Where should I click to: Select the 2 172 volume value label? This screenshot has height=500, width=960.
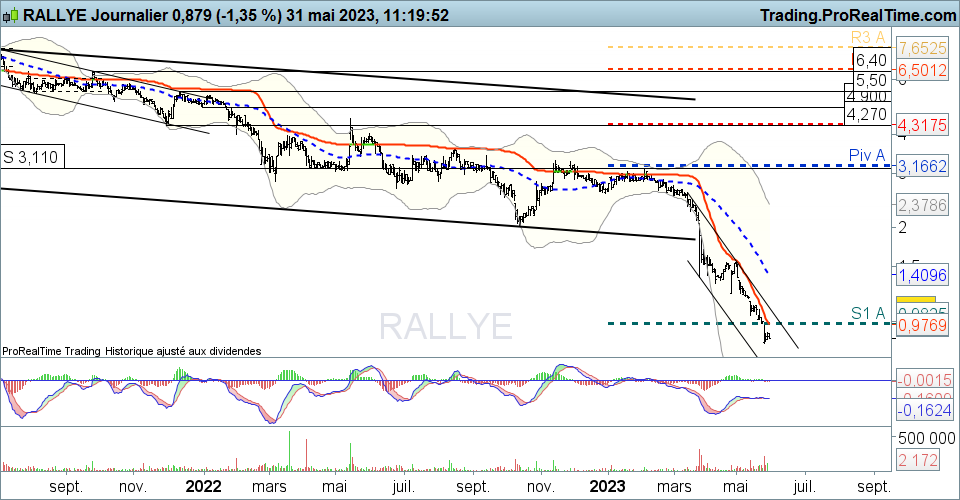917,460
